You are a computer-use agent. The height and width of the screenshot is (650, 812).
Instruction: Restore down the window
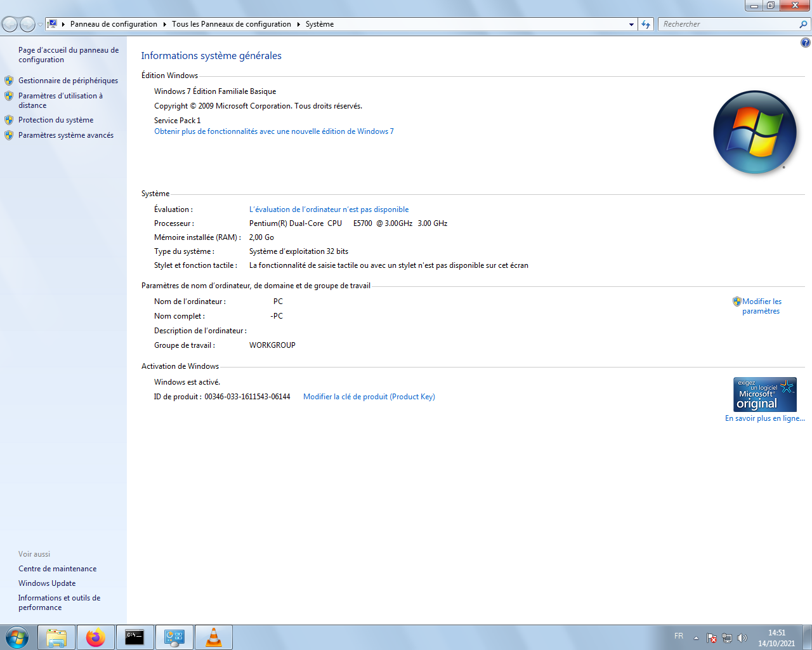pyautogui.click(x=771, y=5)
